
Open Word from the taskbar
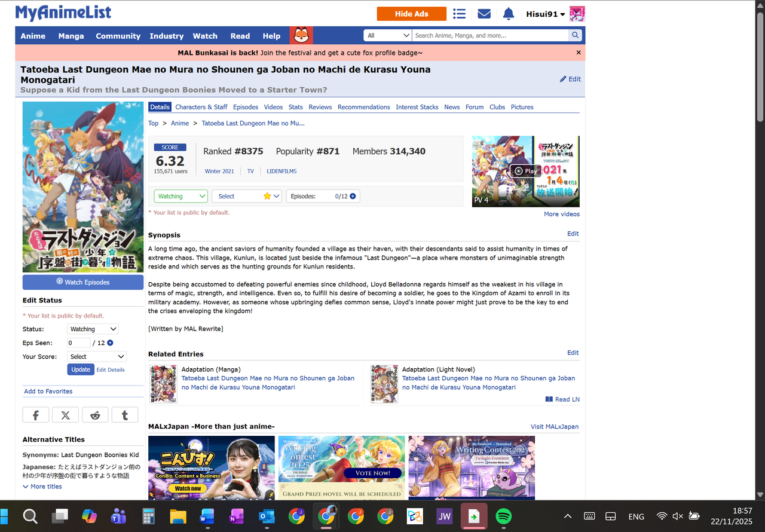point(207,516)
